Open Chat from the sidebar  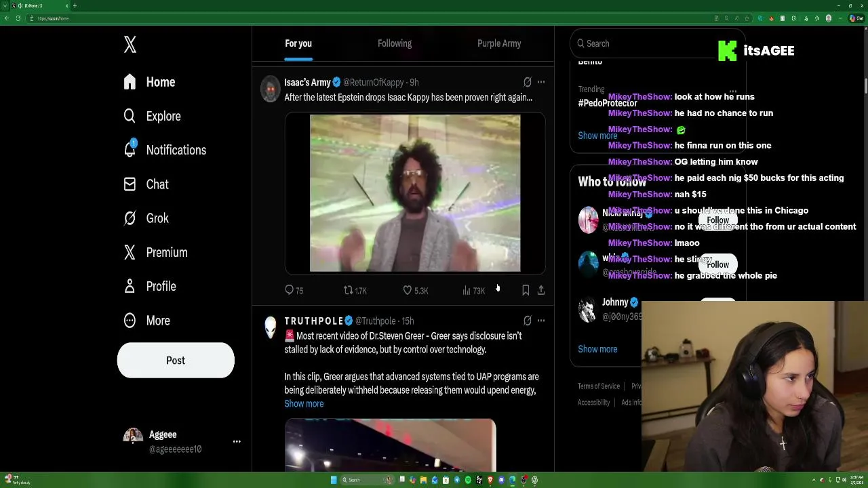[x=146, y=184]
